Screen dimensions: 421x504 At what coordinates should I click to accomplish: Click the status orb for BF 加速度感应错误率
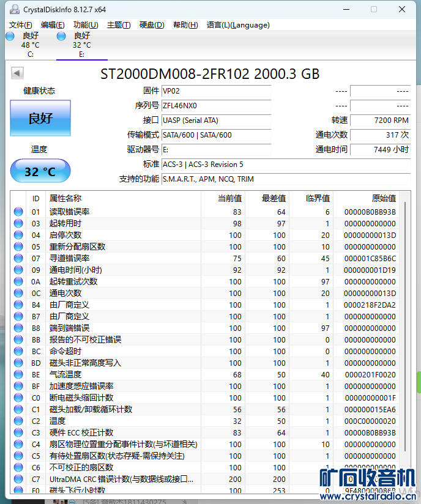click(x=18, y=386)
